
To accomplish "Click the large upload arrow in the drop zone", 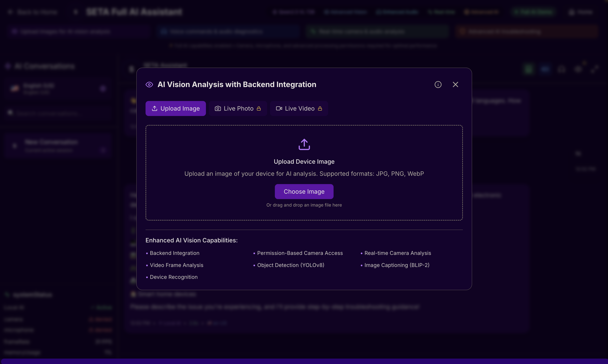I will (304, 145).
